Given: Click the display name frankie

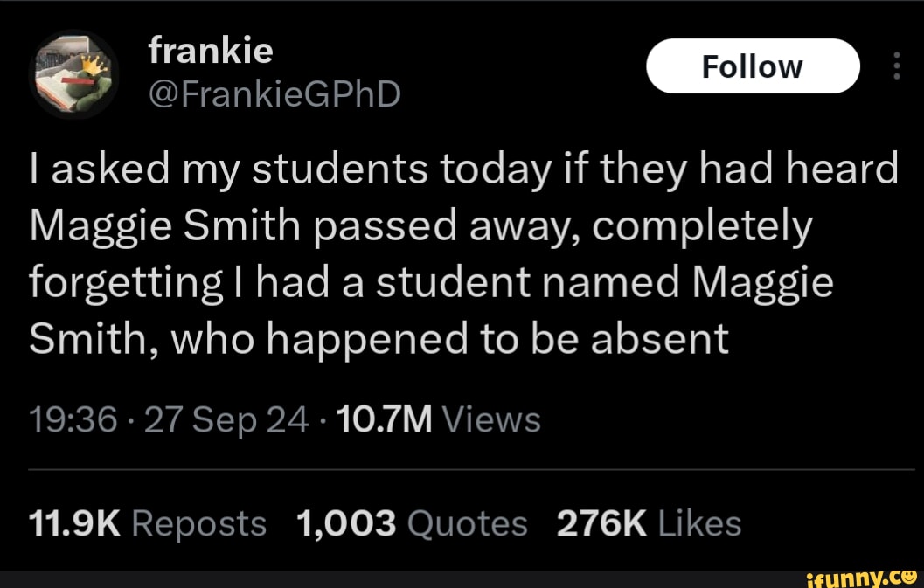Looking at the screenshot, I should pos(210,50).
